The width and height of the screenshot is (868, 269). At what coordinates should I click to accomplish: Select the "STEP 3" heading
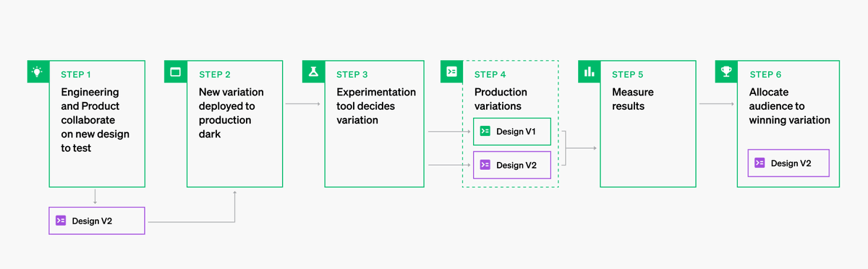click(352, 74)
